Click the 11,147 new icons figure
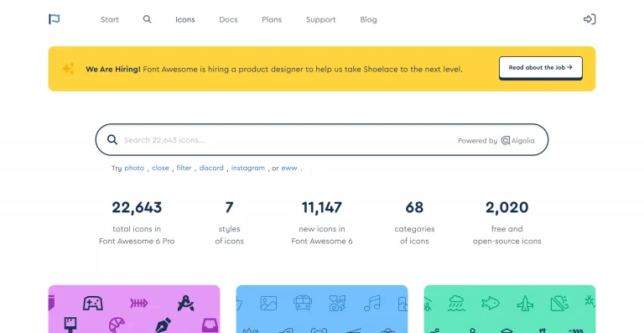This screenshot has width=644, height=333. tap(322, 207)
